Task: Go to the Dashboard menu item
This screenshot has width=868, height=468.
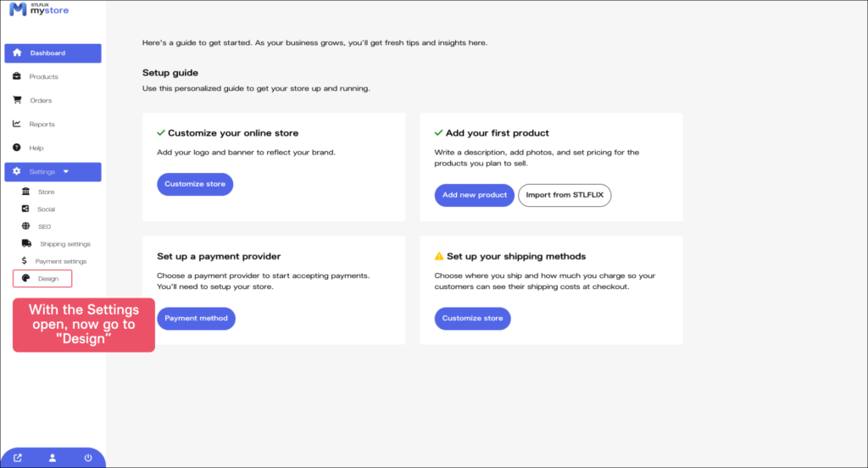Action: (x=53, y=53)
